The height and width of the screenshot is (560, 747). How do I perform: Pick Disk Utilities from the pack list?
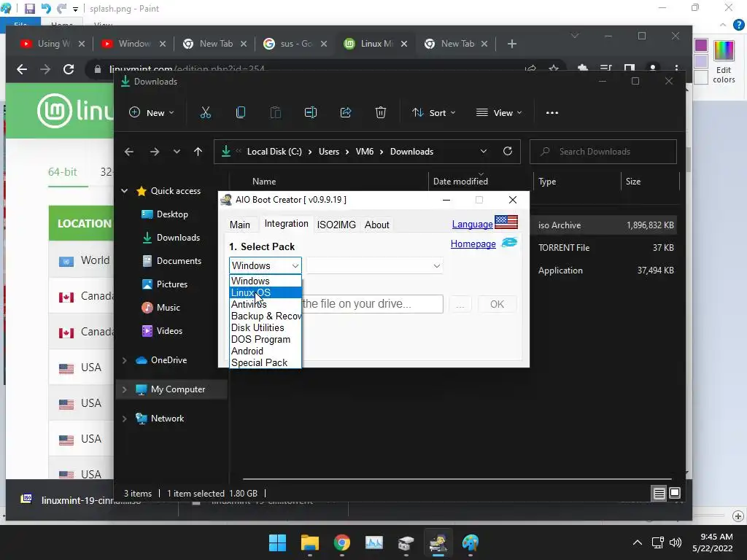266,327
